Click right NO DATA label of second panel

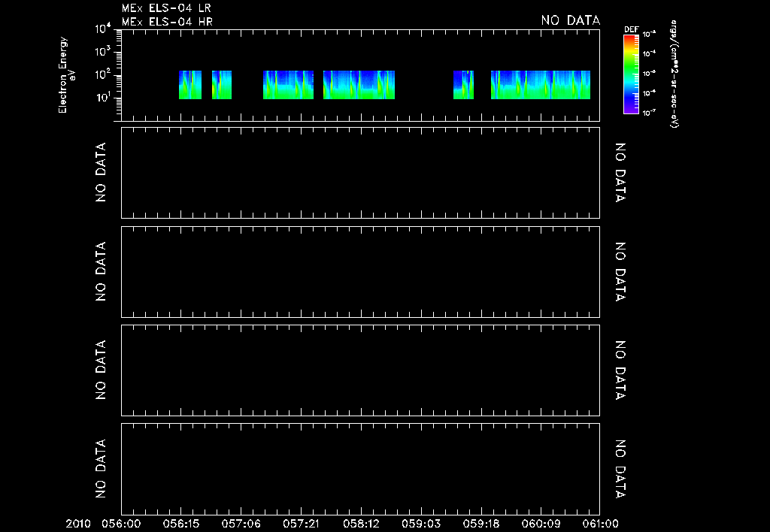(620, 172)
